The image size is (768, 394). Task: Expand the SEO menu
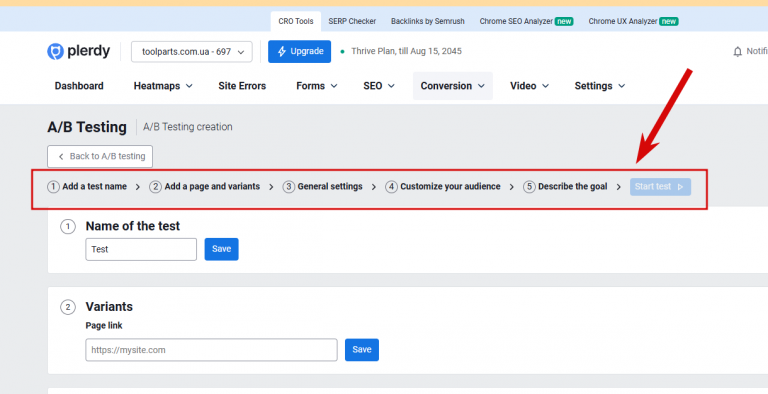tap(379, 86)
